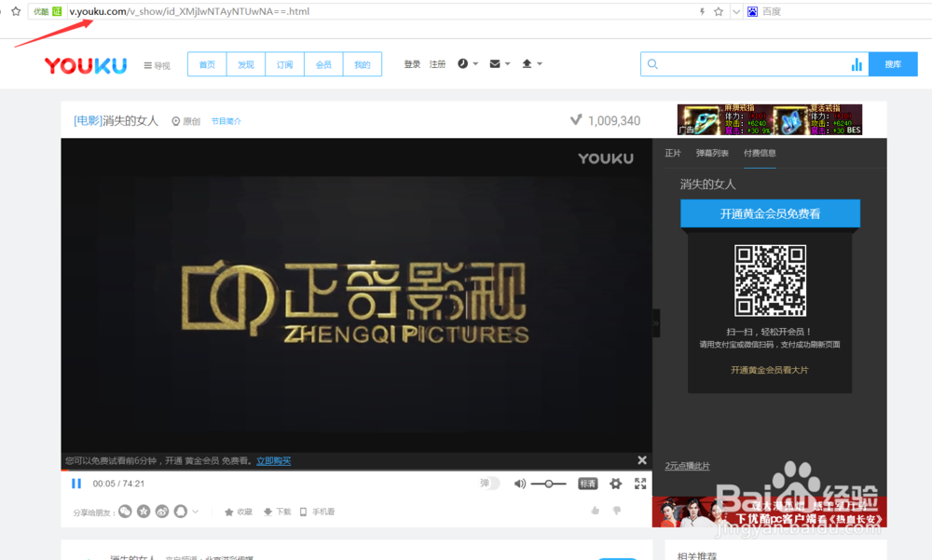Adjust the volume slider handle

tap(549, 484)
